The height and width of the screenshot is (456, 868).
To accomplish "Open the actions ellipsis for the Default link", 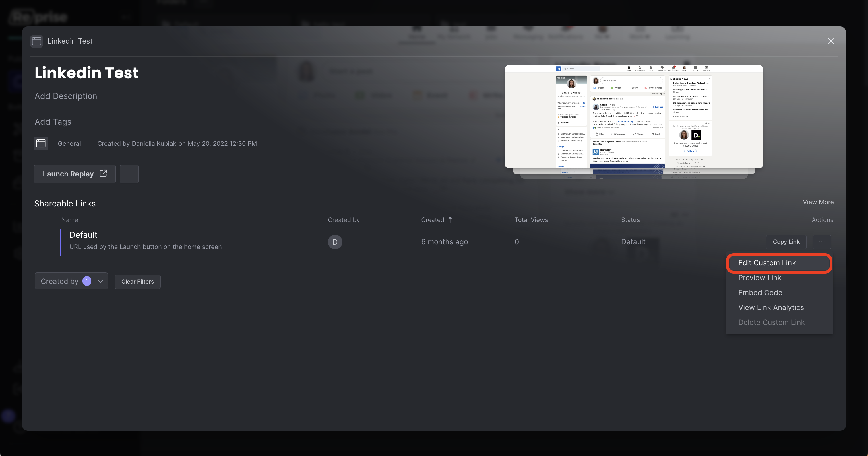I will click(x=822, y=242).
